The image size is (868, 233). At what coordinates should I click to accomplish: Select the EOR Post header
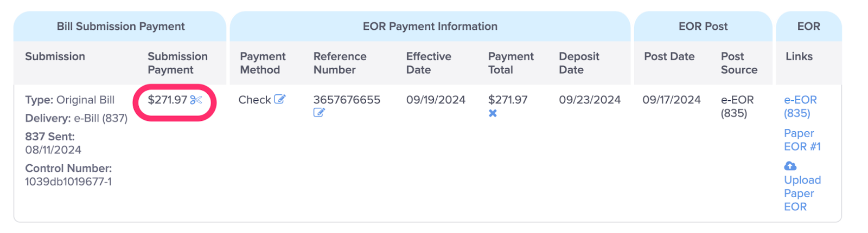tap(703, 26)
